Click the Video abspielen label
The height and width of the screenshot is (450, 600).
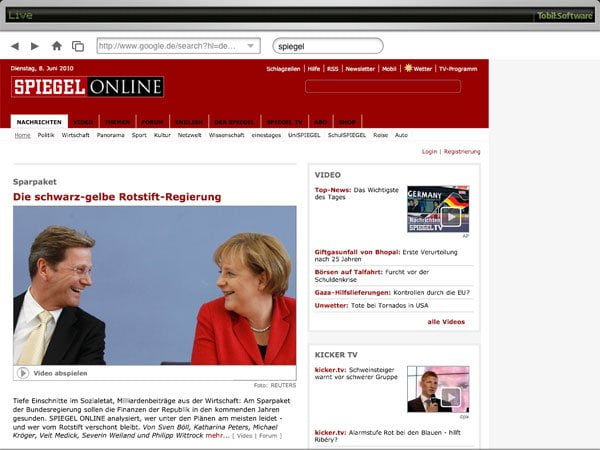[60, 373]
